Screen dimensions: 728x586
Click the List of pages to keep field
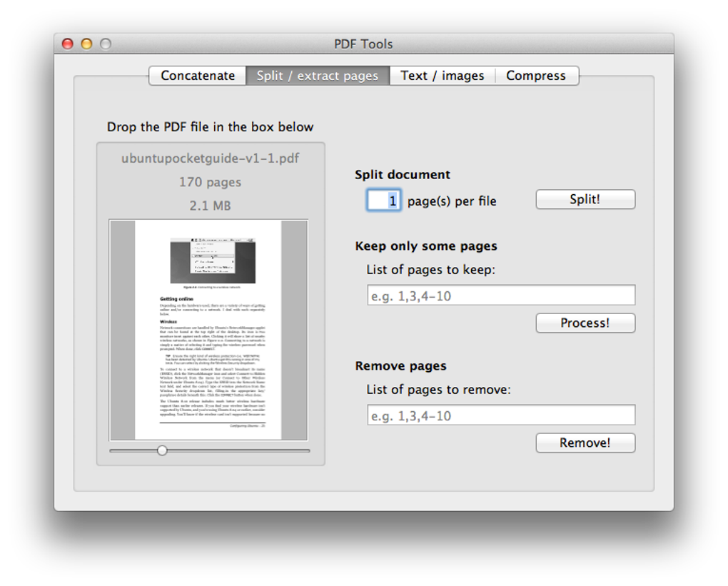click(x=501, y=295)
